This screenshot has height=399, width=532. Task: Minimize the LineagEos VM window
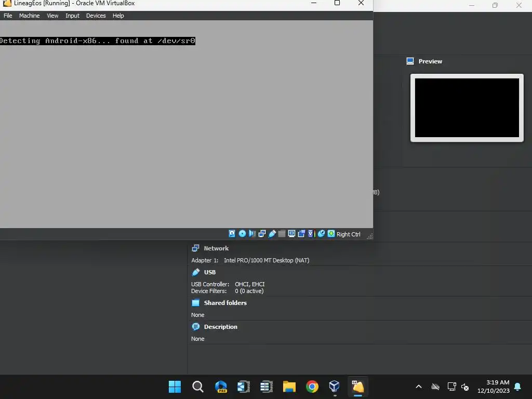tap(314, 3)
